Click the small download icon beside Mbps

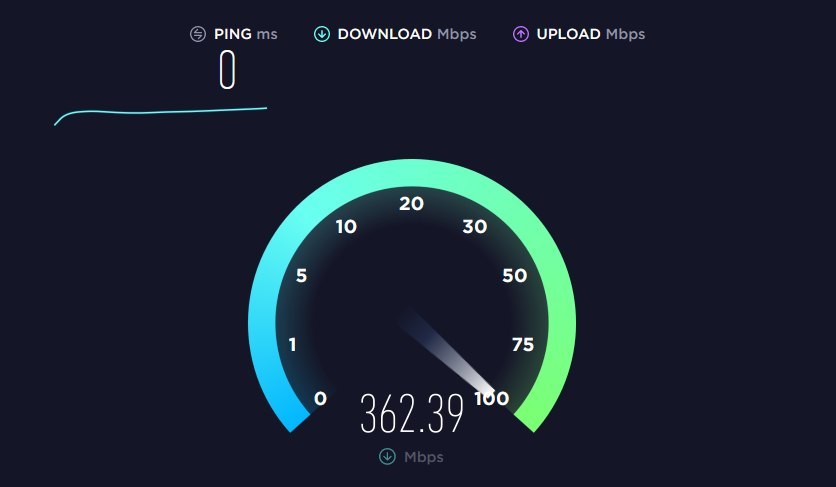coord(388,457)
